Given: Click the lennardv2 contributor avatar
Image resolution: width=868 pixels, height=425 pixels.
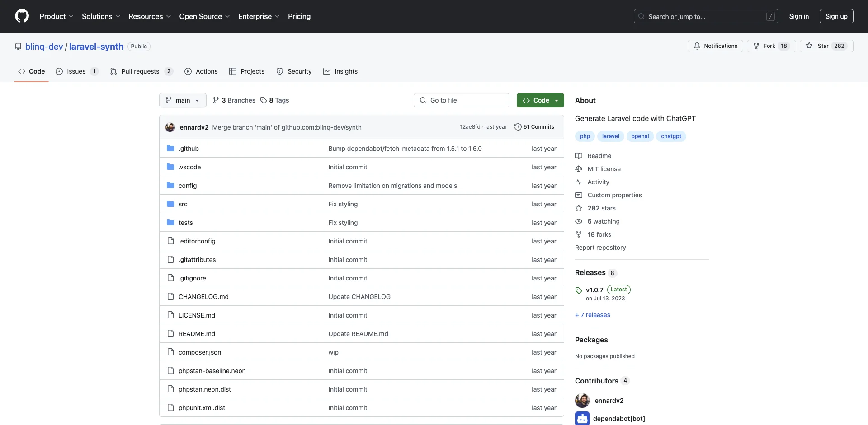Looking at the screenshot, I should (582, 401).
